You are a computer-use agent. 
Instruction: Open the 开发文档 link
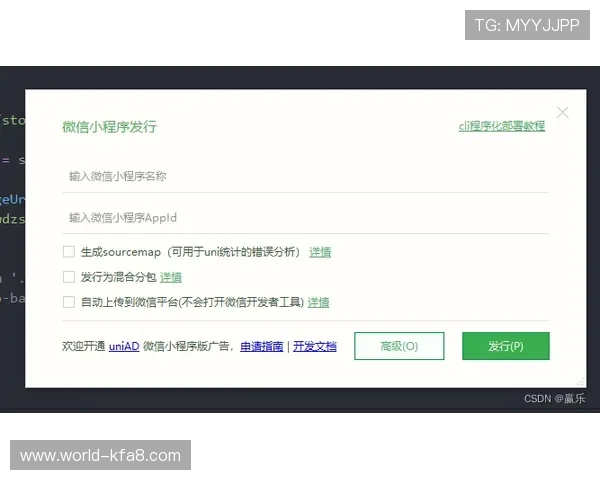(315, 346)
